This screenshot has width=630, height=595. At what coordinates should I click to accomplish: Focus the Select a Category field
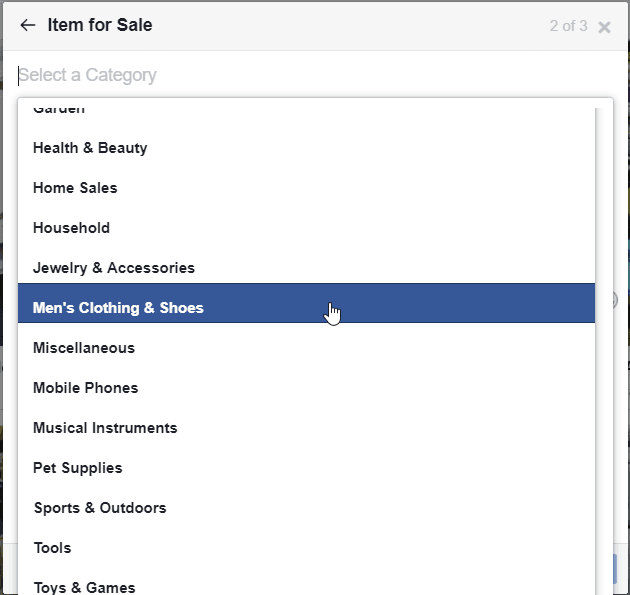pos(315,75)
